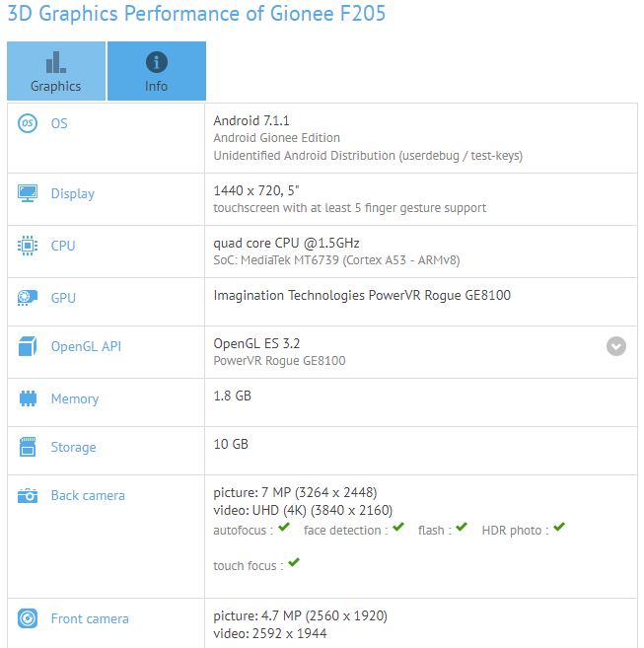Click the Back camera icon
Screen dimensions: 644x648
27,495
